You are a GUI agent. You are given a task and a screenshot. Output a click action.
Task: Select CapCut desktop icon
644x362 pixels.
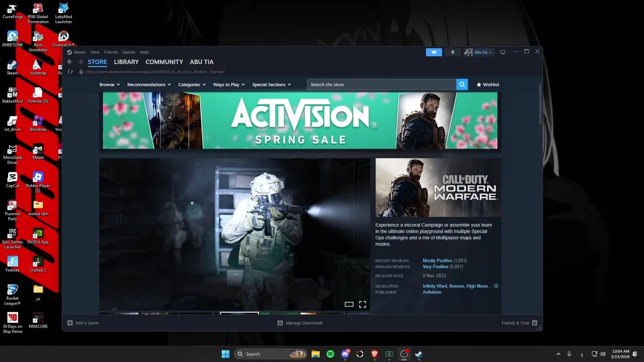[13, 180]
